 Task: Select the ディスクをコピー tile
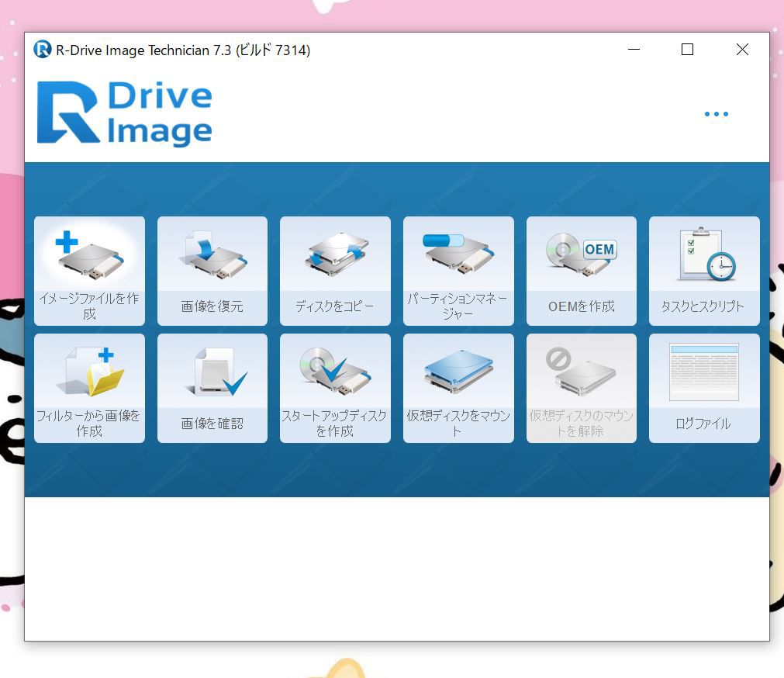[x=335, y=271]
